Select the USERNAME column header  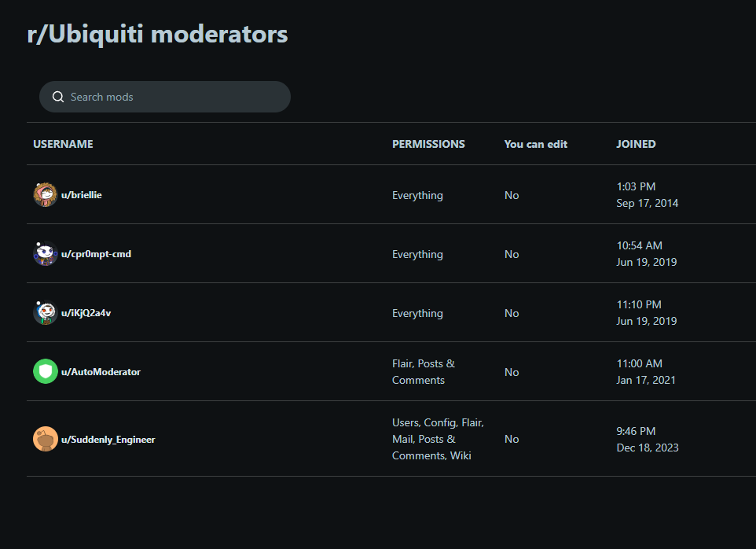63,144
